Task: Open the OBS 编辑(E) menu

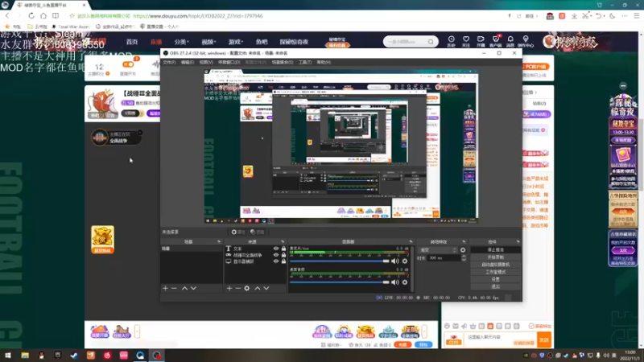Action: [x=188, y=63]
